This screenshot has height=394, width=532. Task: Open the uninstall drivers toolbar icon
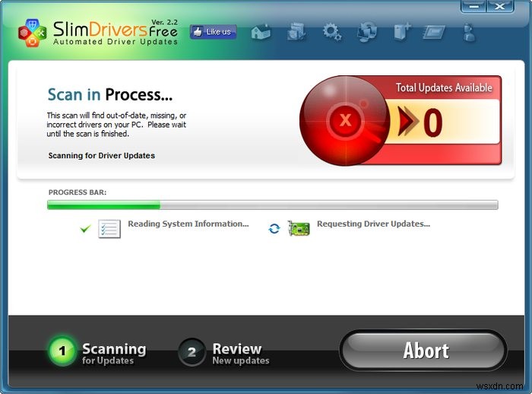pyautogui.click(x=296, y=32)
